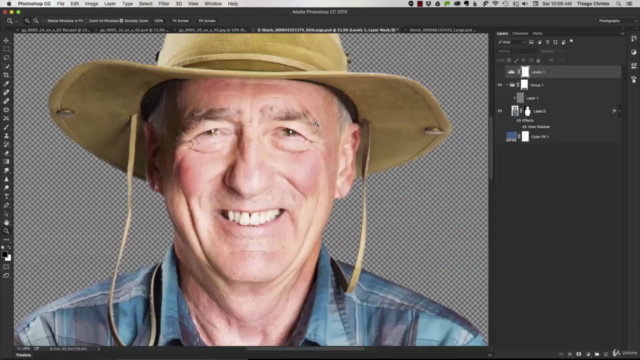The height and width of the screenshot is (360, 640).
Task: Open layer filter Kind dropdown
Action: 511,42
